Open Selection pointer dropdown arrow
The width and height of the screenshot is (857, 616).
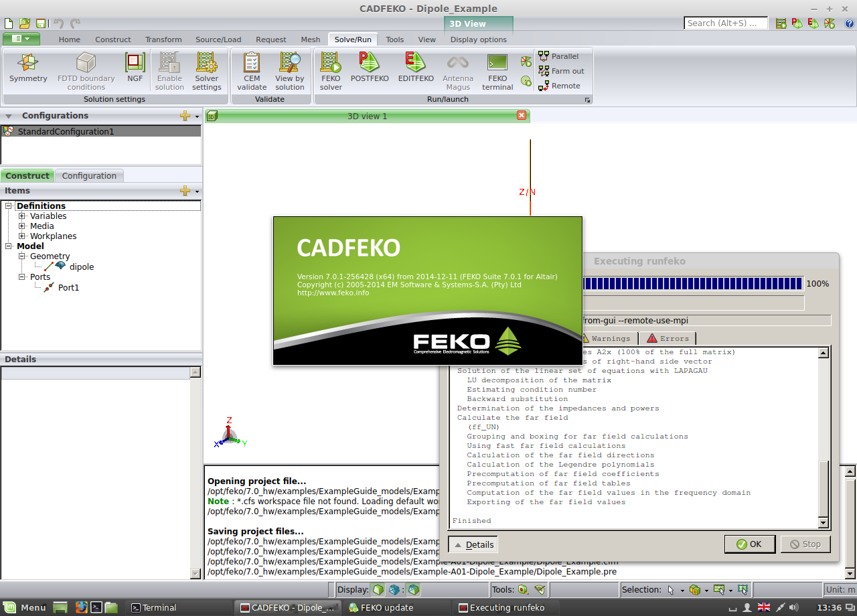(x=682, y=591)
